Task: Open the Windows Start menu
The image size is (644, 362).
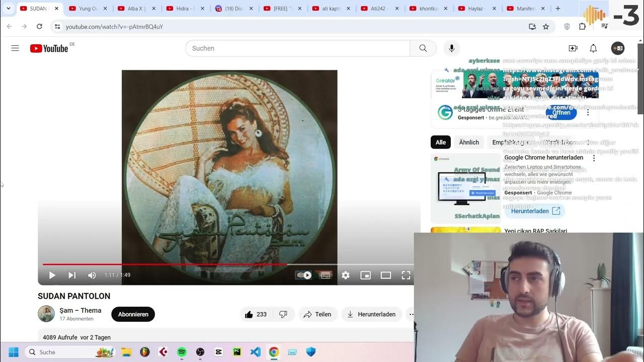Action: point(13,352)
